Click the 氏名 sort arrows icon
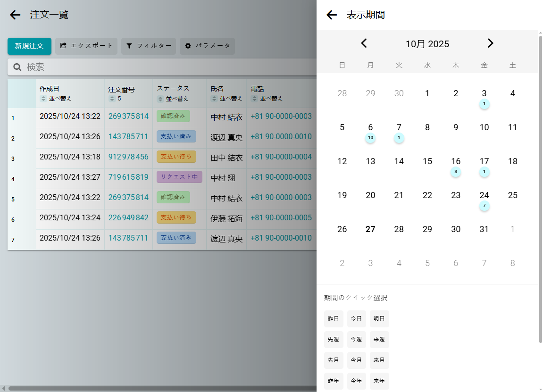 click(x=214, y=99)
